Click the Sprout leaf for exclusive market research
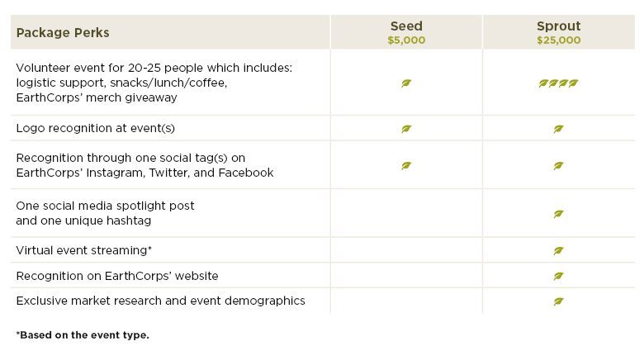This screenshot has height=351, width=644. [558, 301]
